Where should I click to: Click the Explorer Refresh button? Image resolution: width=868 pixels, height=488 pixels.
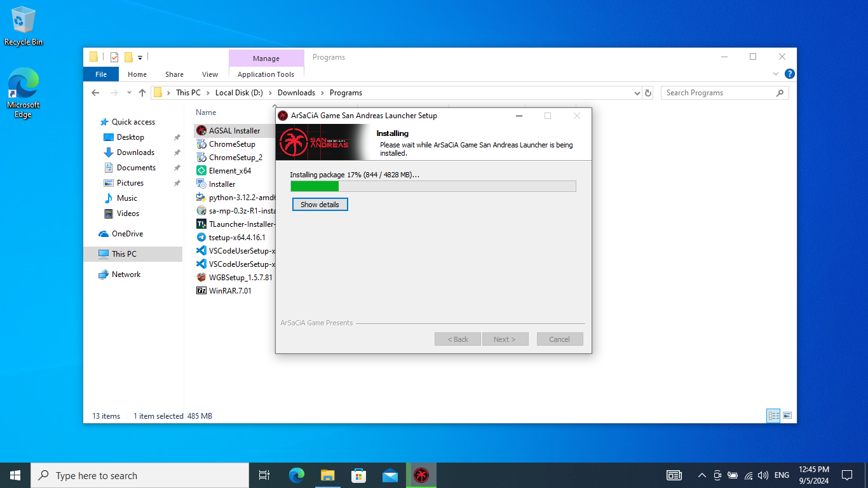tap(648, 93)
